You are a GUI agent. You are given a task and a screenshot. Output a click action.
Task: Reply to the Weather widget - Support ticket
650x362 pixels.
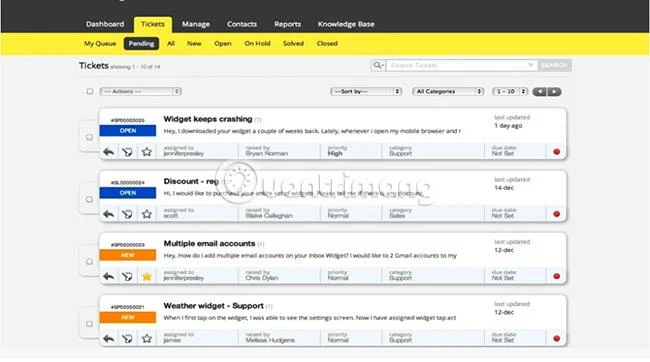coord(109,339)
